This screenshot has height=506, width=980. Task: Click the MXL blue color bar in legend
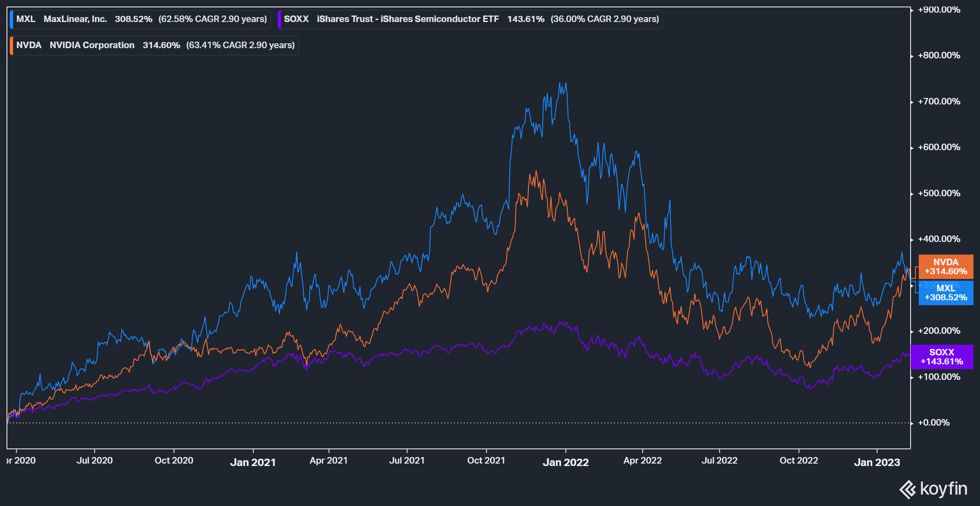tap(11, 19)
